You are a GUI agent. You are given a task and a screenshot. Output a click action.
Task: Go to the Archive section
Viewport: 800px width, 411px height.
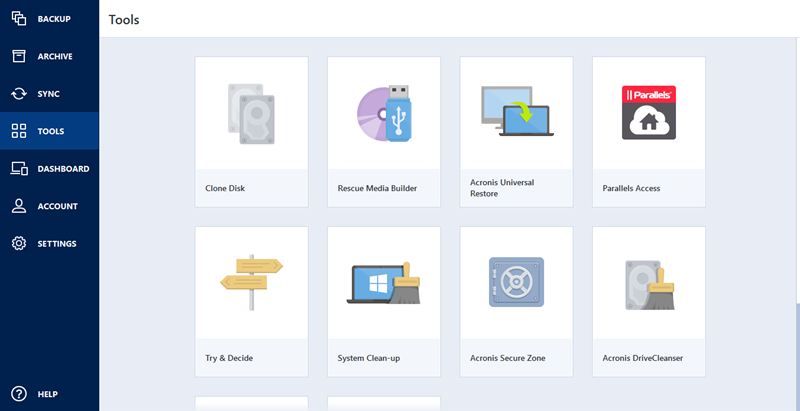click(49, 56)
